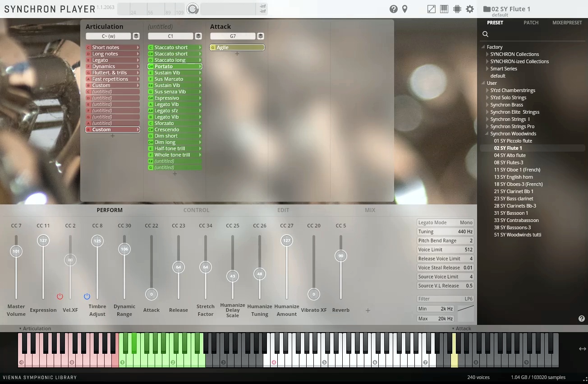
Task: Click the Filter Max 20k Hz field
Action: pos(436,319)
